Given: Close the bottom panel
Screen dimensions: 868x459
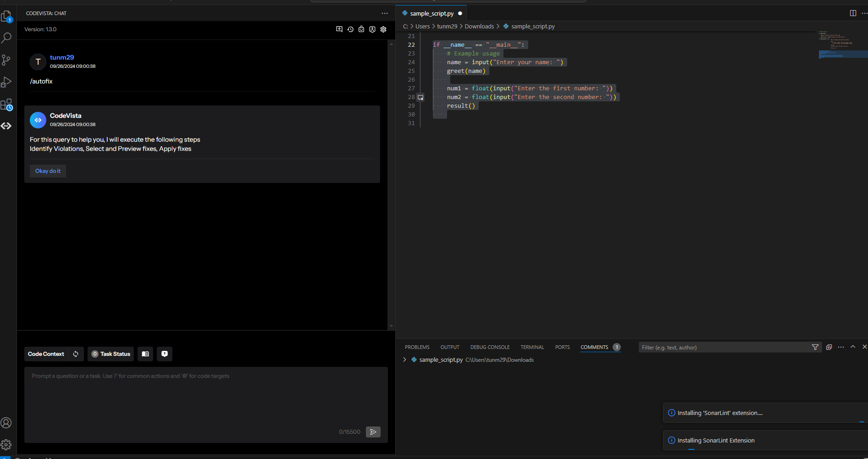Looking at the screenshot, I should pos(864,347).
